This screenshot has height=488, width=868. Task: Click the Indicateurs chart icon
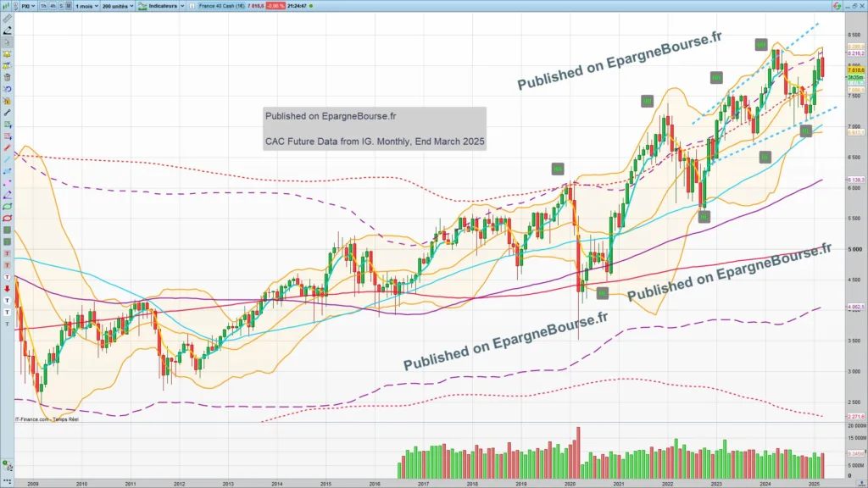coord(142,6)
